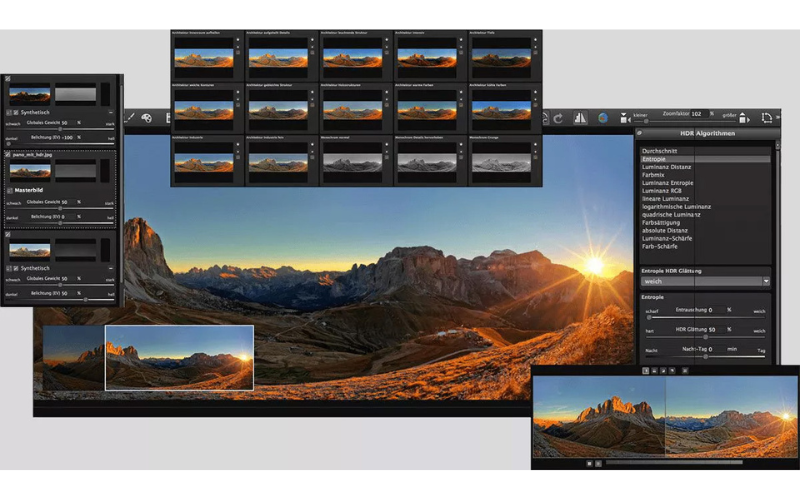Image resolution: width=800 pixels, height=500 pixels.
Task: Click the small icon left of Masterbild
Action: coord(9,190)
